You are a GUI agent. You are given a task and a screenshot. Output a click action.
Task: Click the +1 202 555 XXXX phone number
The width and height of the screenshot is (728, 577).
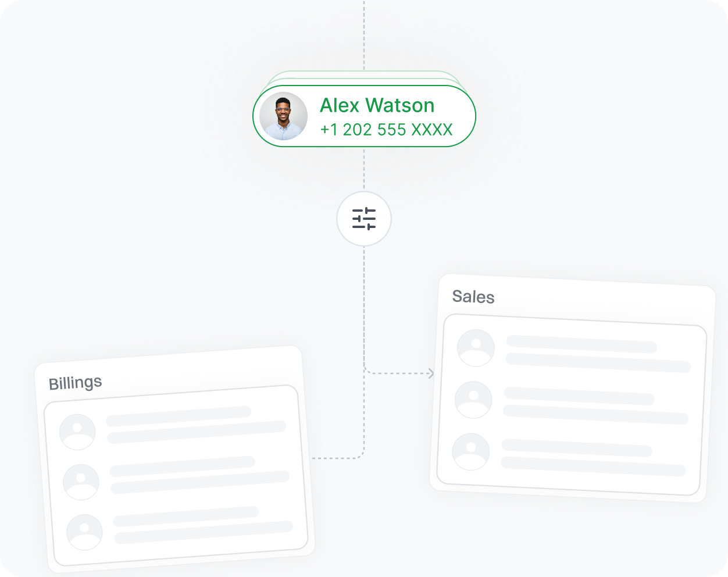[386, 130]
